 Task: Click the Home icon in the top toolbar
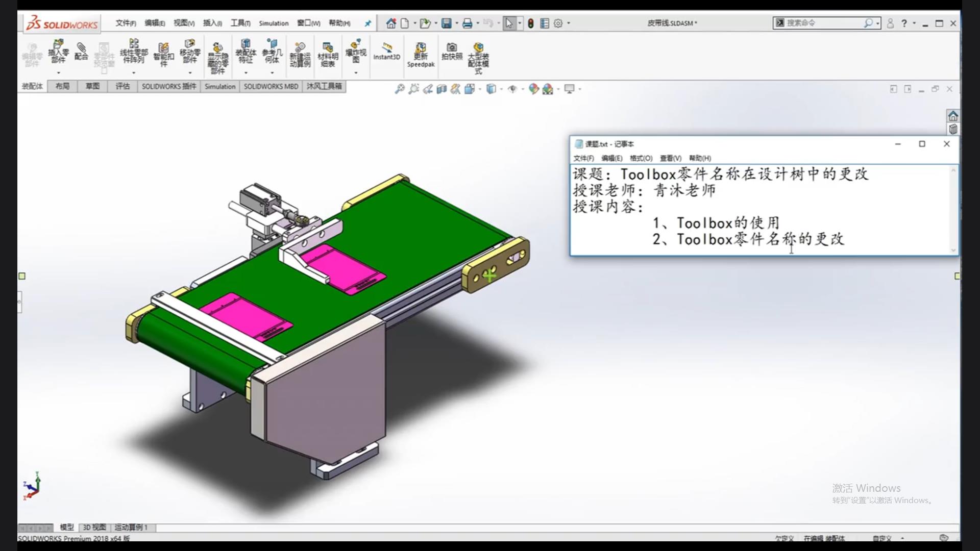tap(391, 23)
